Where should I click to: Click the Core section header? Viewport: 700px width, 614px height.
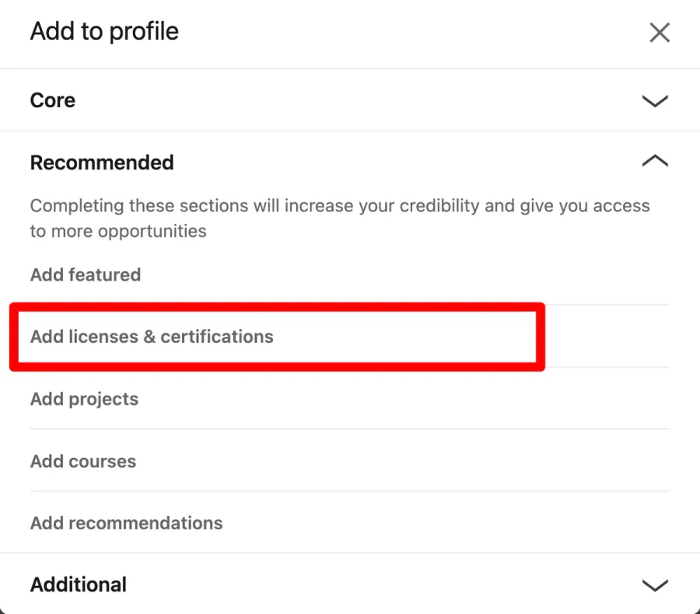(52, 100)
